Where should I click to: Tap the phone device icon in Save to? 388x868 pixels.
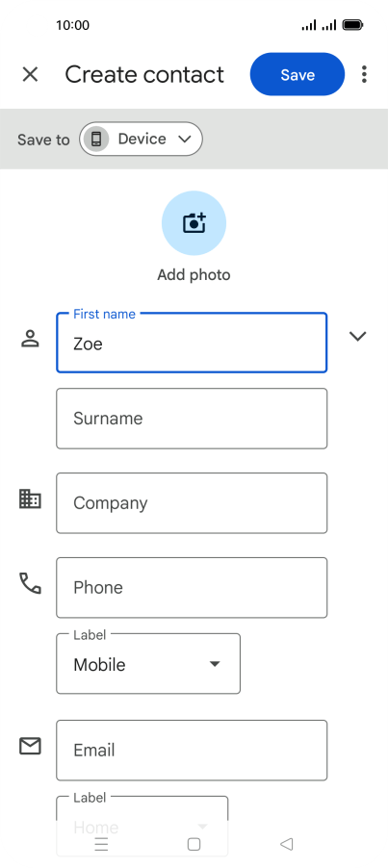coord(96,139)
